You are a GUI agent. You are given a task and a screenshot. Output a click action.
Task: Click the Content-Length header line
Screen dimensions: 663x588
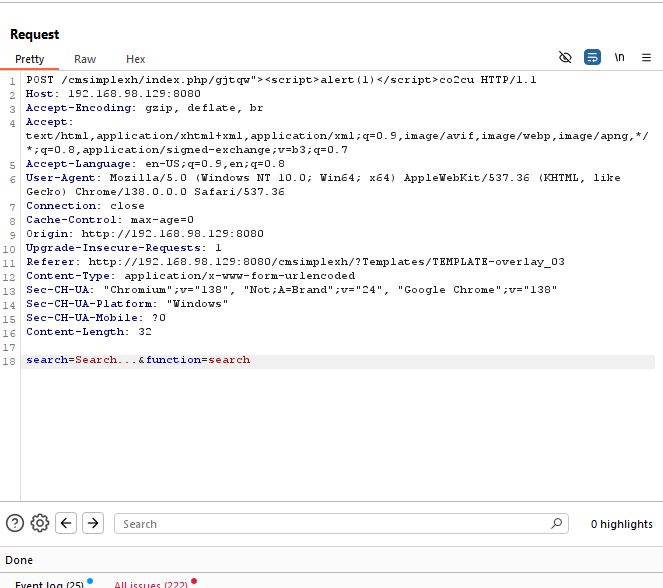coord(89,332)
